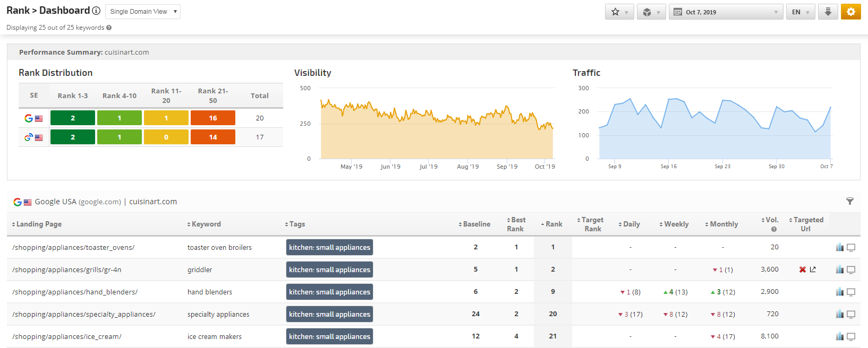
Task: Click the volume value '8,100'
Action: [x=770, y=336]
